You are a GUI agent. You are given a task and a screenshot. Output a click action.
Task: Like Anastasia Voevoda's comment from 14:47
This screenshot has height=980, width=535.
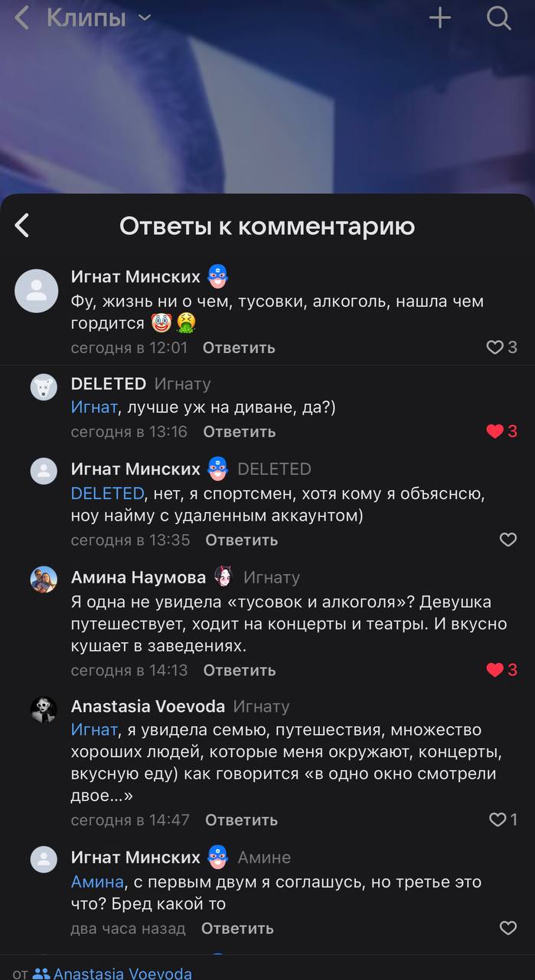pos(497,820)
